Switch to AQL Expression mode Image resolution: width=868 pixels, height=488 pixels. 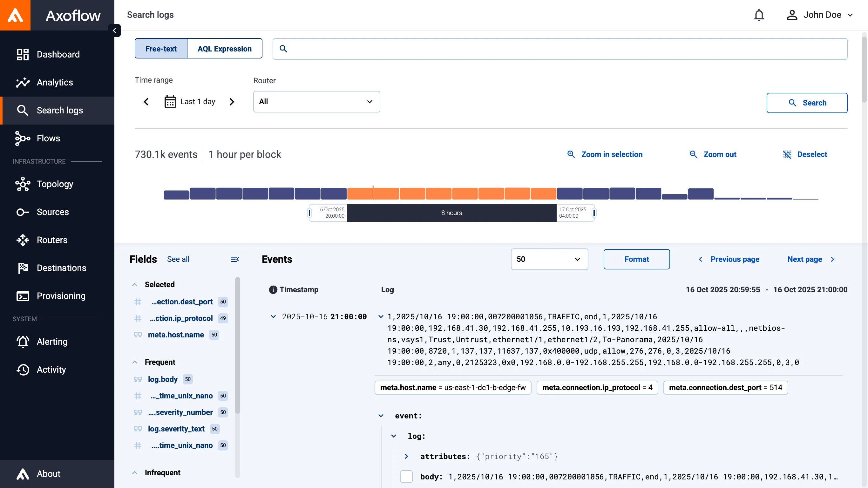224,49
